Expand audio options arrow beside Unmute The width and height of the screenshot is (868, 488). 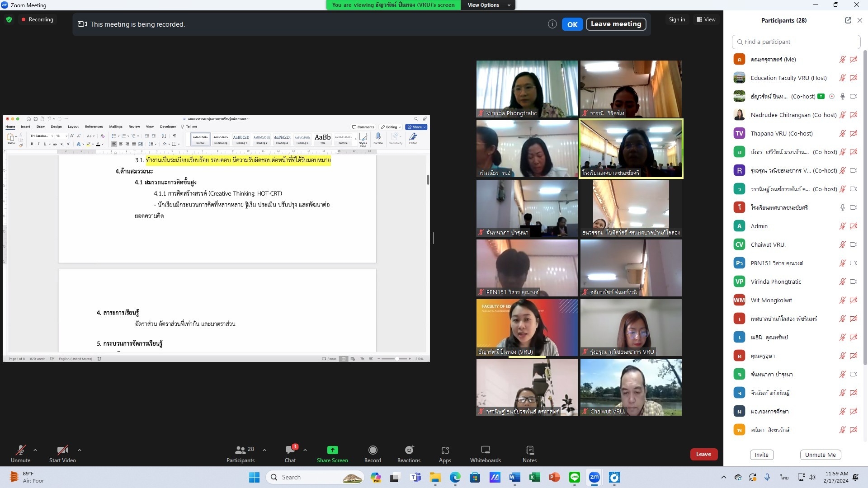click(35, 450)
